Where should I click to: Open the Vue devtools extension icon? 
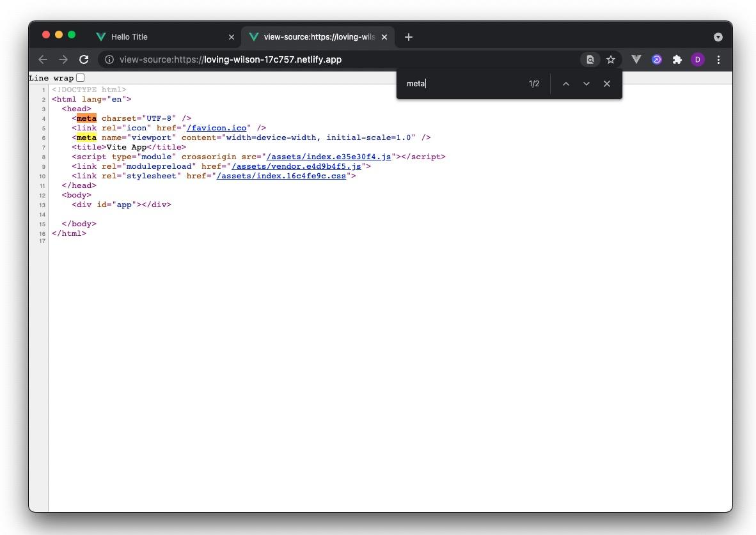click(636, 59)
